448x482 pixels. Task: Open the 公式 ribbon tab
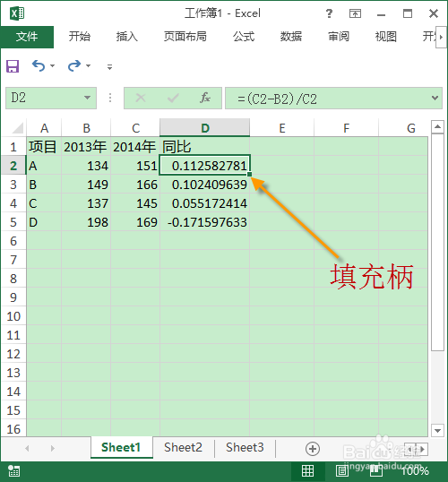point(244,37)
